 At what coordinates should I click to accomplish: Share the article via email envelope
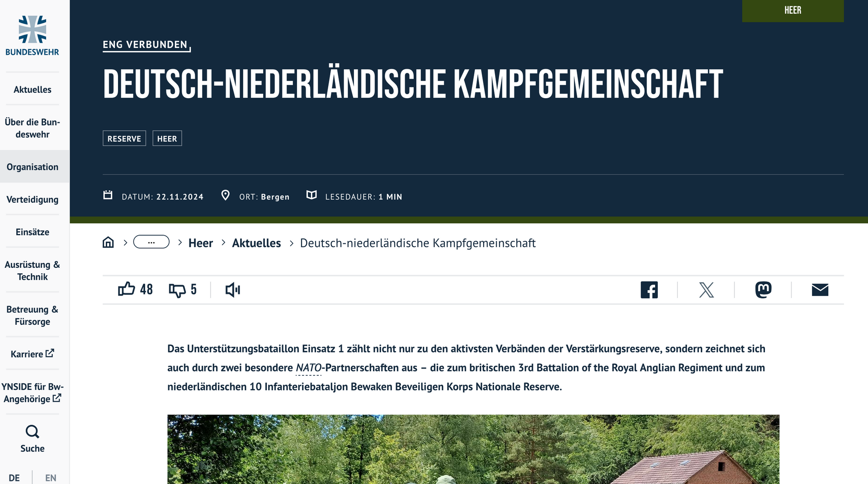point(820,289)
